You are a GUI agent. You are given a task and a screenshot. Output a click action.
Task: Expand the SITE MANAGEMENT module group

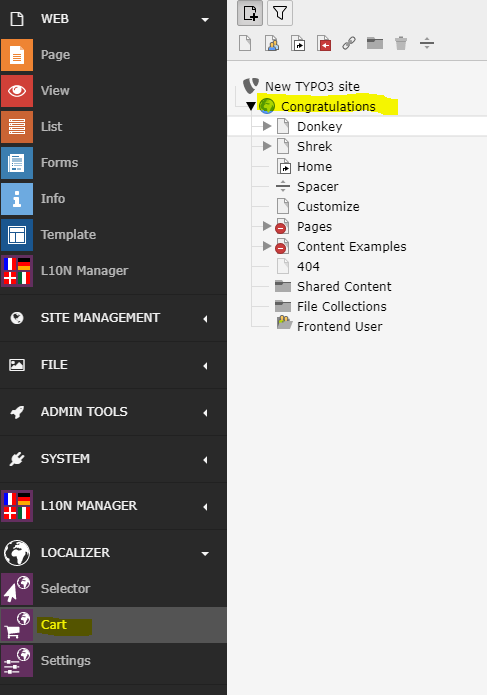click(x=113, y=318)
